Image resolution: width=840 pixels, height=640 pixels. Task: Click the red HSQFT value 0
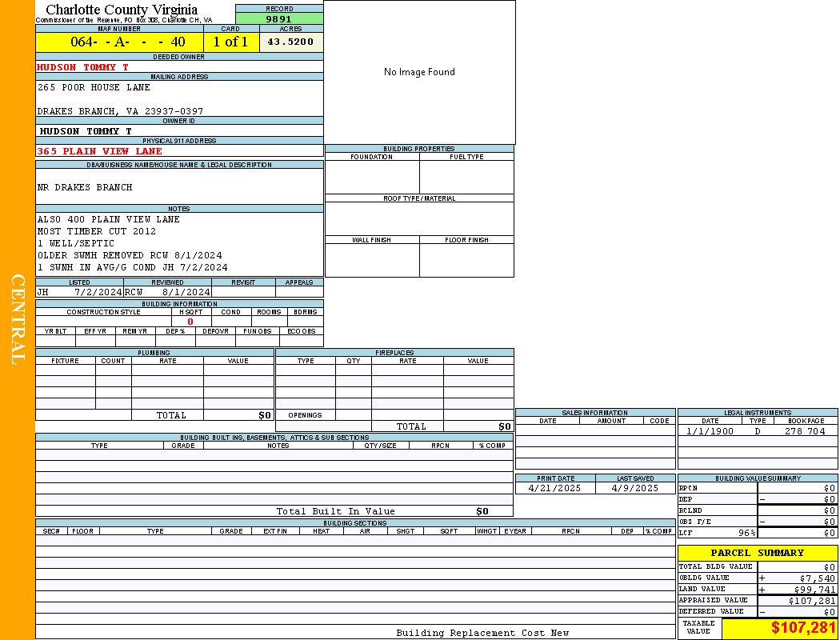coord(190,322)
